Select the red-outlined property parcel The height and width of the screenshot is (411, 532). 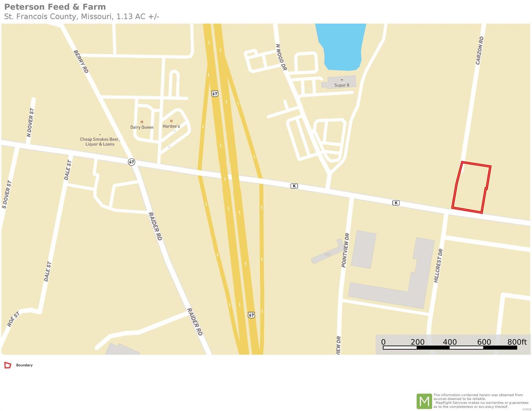coord(472,187)
